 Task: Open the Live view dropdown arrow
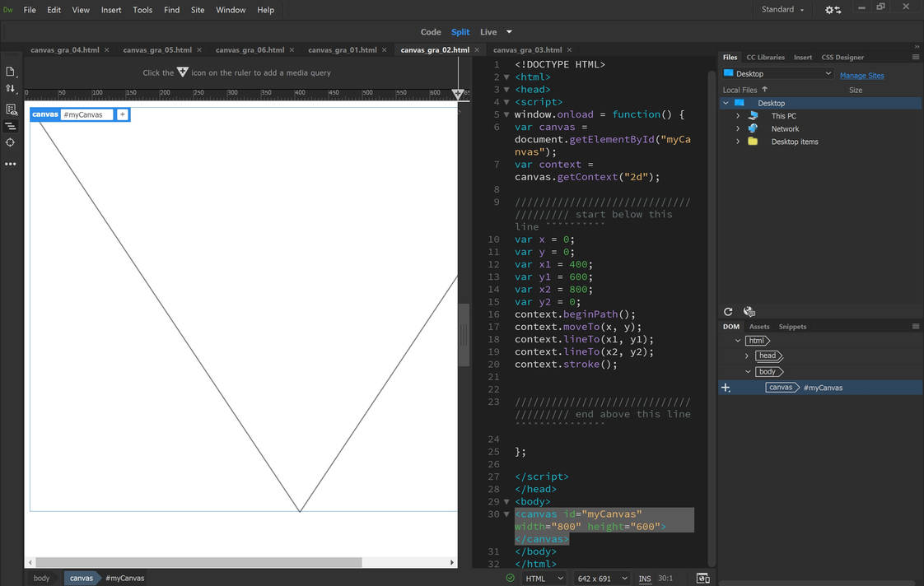(x=509, y=32)
